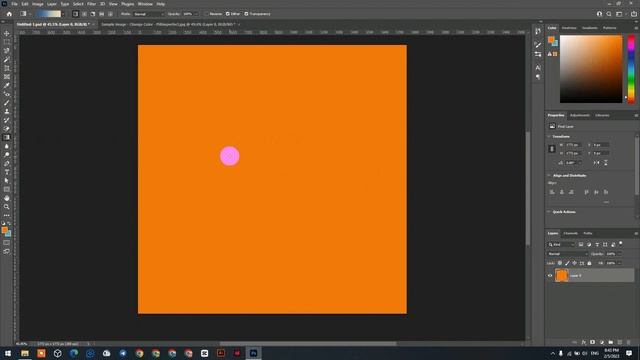Select the Rectangle shape tool
The height and width of the screenshot is (360, 640).
point(7,189)
